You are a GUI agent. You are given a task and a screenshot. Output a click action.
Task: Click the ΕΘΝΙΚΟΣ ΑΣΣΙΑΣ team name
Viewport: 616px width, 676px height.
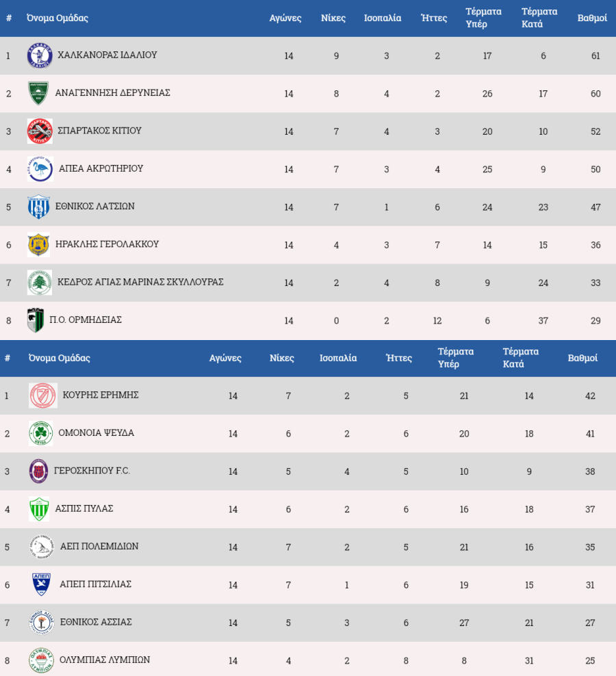(96, 622)
